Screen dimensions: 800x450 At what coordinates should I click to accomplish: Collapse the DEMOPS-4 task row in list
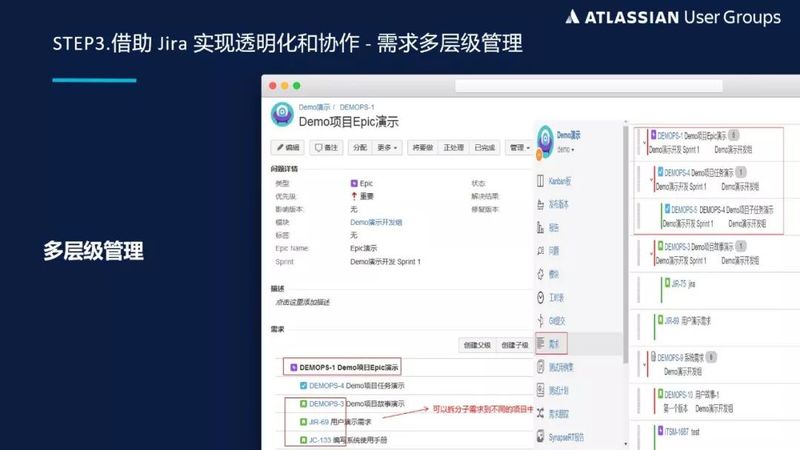pos(651,180)
